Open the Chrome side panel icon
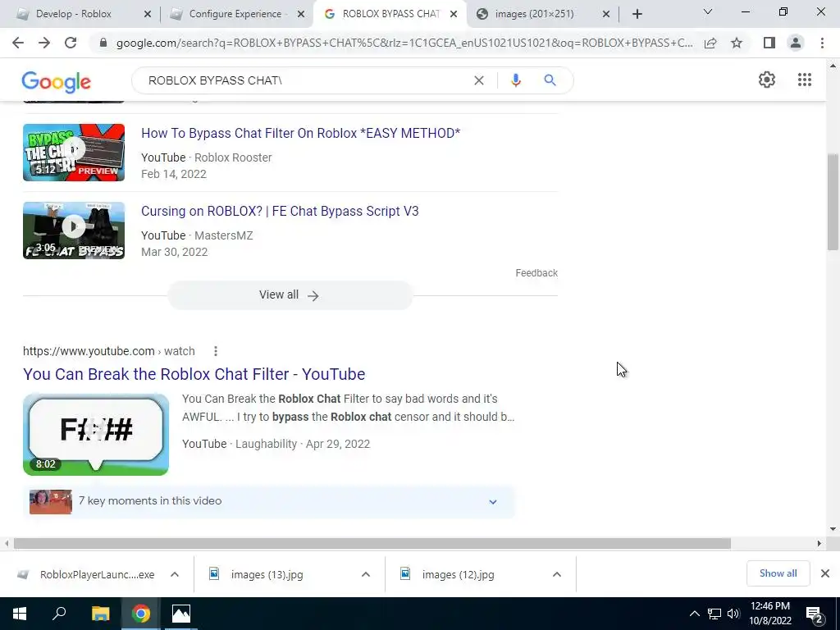 (769, 43)
